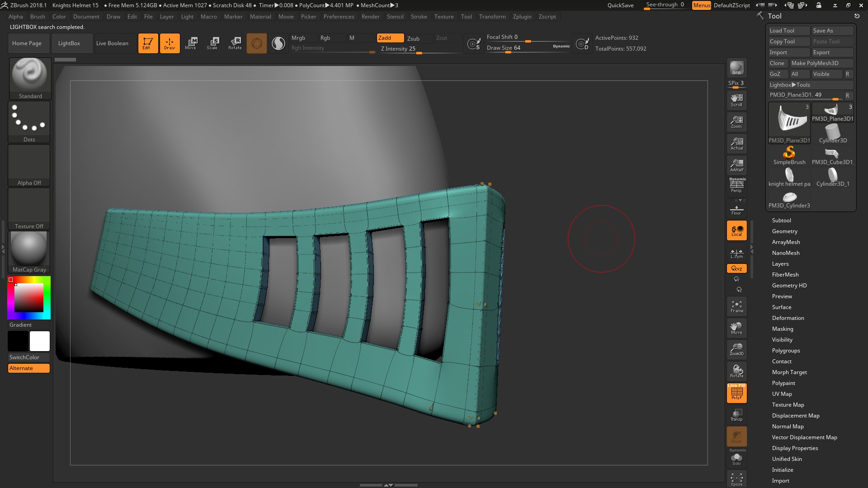The image size is (868, 488).
Task: Toggle Persp perspective view
Action: coord(736,185)
